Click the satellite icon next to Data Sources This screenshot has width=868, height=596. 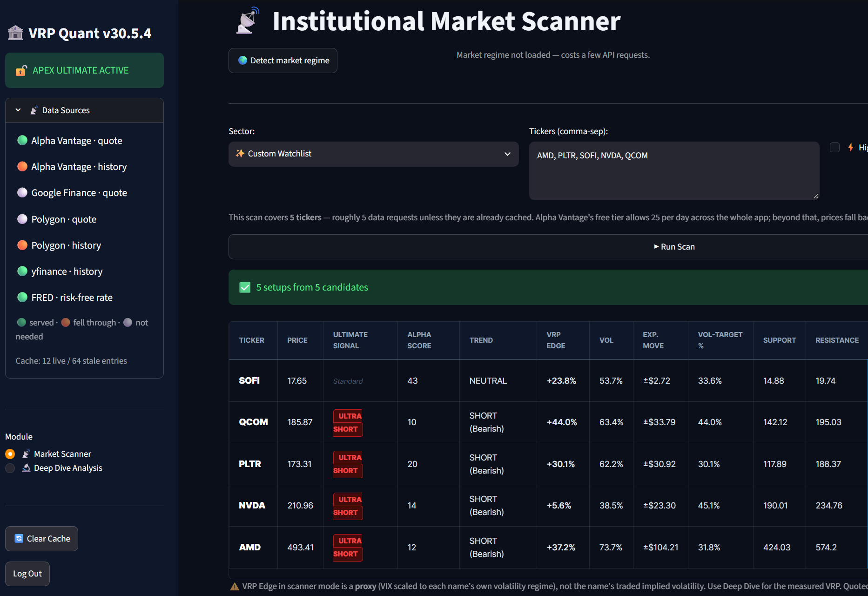click(x=34, y=110)
